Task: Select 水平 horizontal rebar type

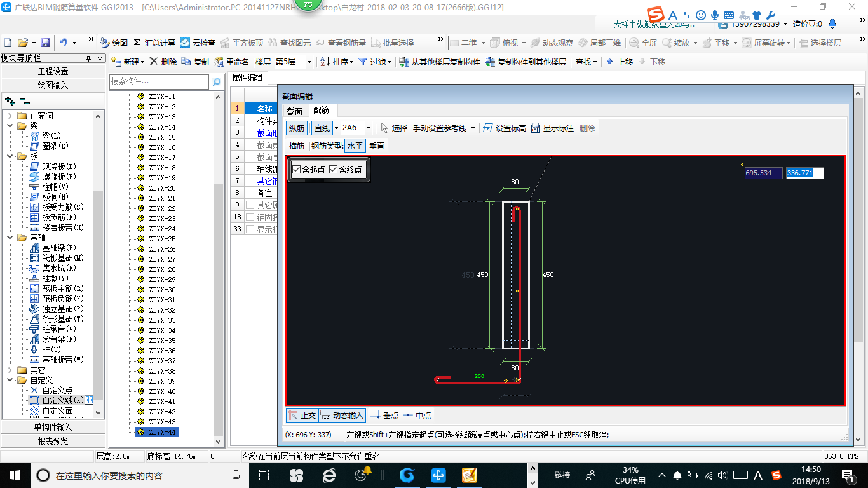Action: [x=355, y=146]
